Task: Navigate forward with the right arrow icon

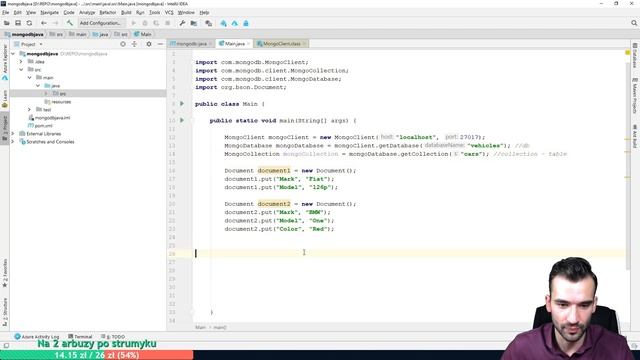Action: [56, 23]
